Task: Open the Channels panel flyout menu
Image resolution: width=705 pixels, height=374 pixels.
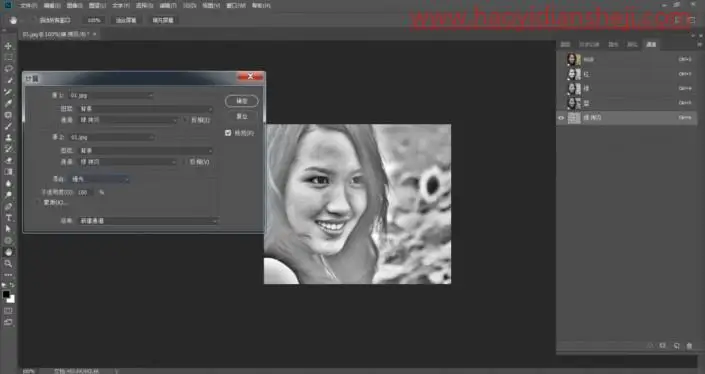Action: (699, 45)
